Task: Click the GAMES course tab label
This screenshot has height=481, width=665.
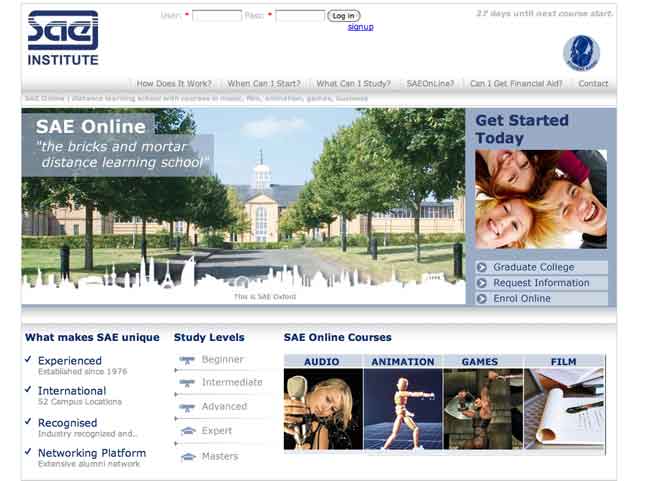Action: [x=480, y=362]
